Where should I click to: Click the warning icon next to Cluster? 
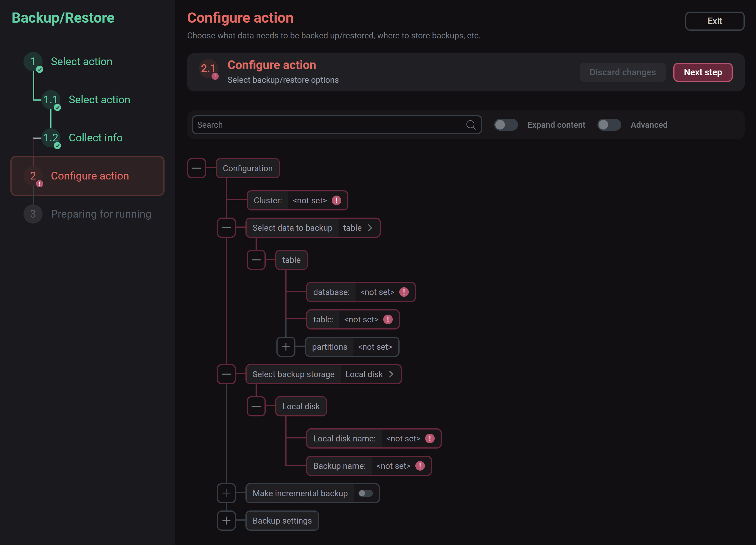[336, 200]
